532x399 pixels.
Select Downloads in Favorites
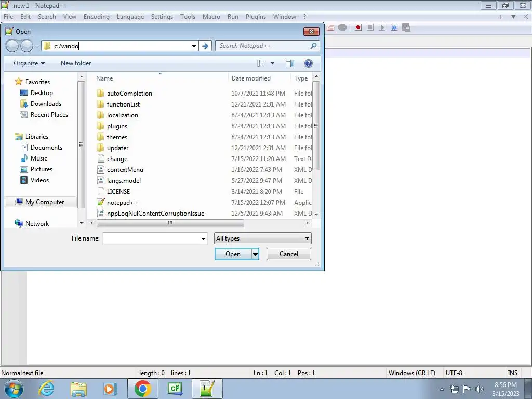pos(41,104)
